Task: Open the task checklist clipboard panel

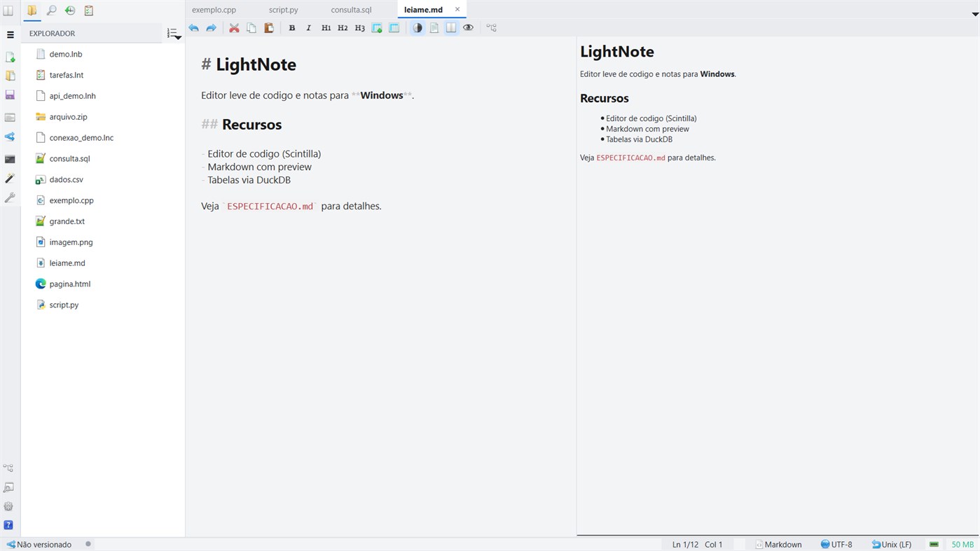Action: click(x=89, y=11)
